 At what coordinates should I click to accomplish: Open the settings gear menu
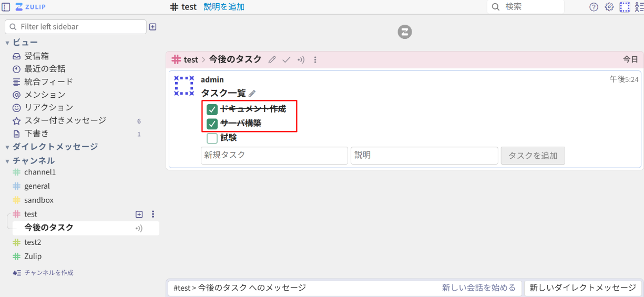tap(609, 7)
